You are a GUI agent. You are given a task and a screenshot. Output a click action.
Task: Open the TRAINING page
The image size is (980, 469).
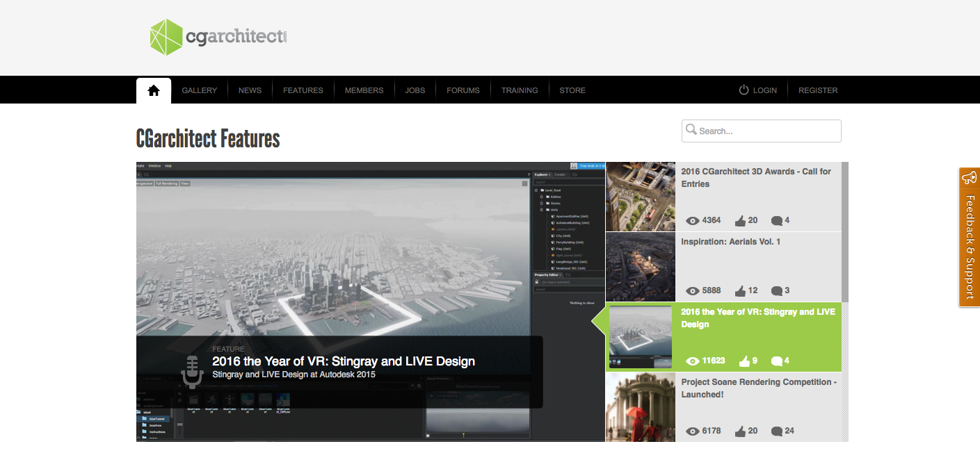[x=520, y=90]
